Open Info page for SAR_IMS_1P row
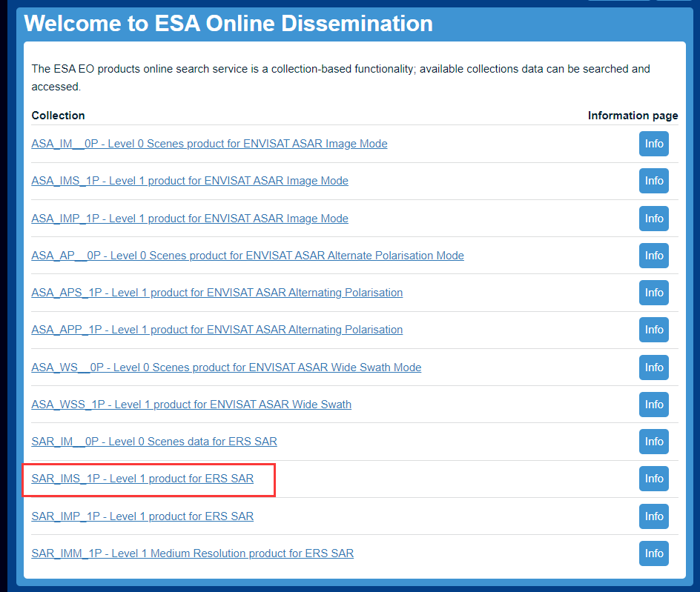Screen dimensions: 700x592 tap(654, 479)
